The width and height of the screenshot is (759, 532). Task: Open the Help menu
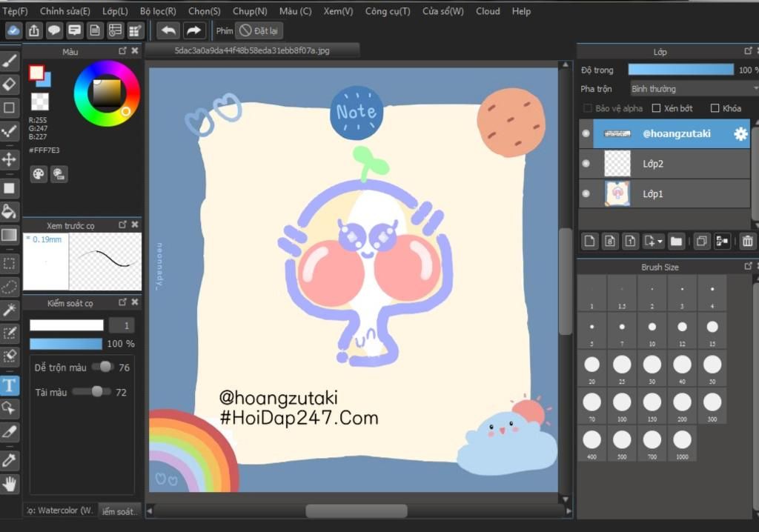(521, 11)
